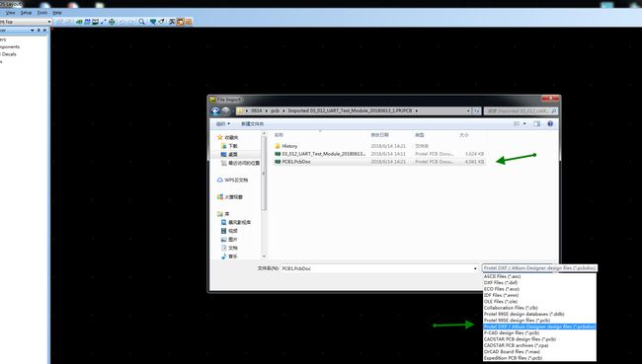This screenshot has height=364, width=642.
Task: Click the last orange toolbar icon
Action: click(x=189, y=22)
